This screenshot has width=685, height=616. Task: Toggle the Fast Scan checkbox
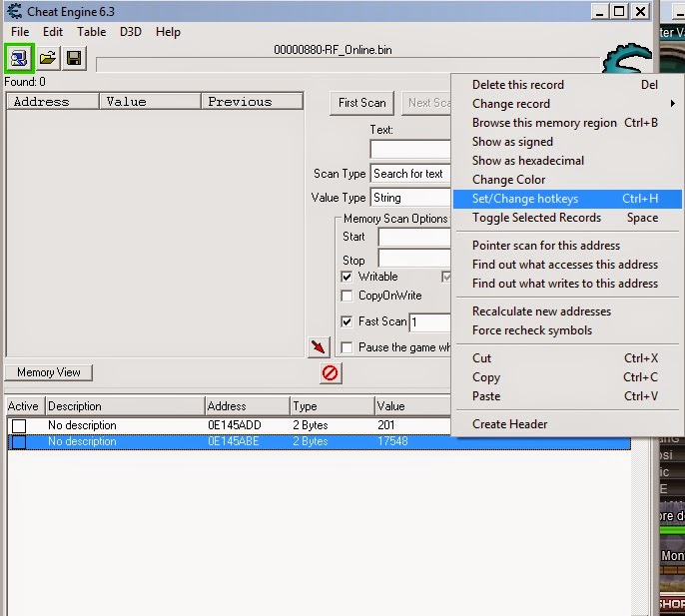tap(346, 322)
